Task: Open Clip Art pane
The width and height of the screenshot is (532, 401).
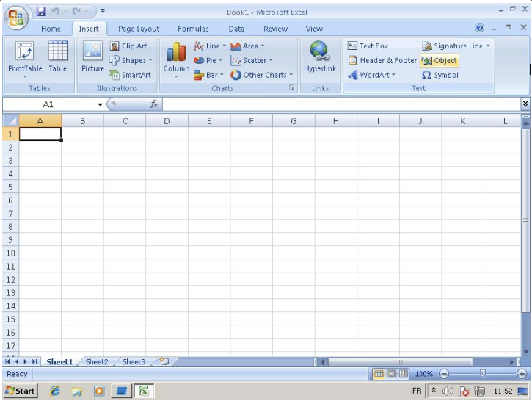Action: coord(128,46)
